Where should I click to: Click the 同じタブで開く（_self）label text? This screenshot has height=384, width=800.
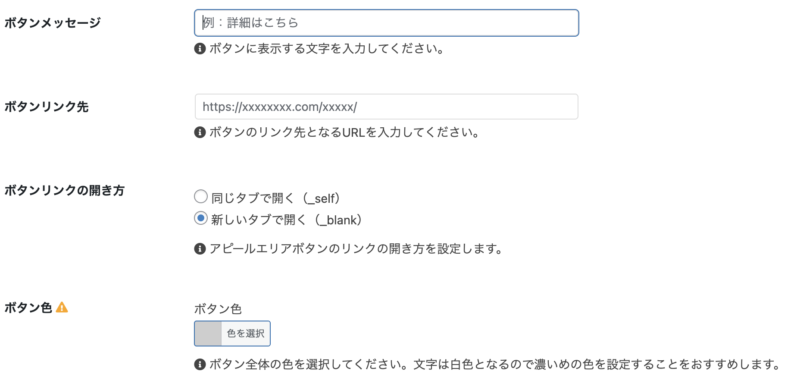click(x=276, y=197)
